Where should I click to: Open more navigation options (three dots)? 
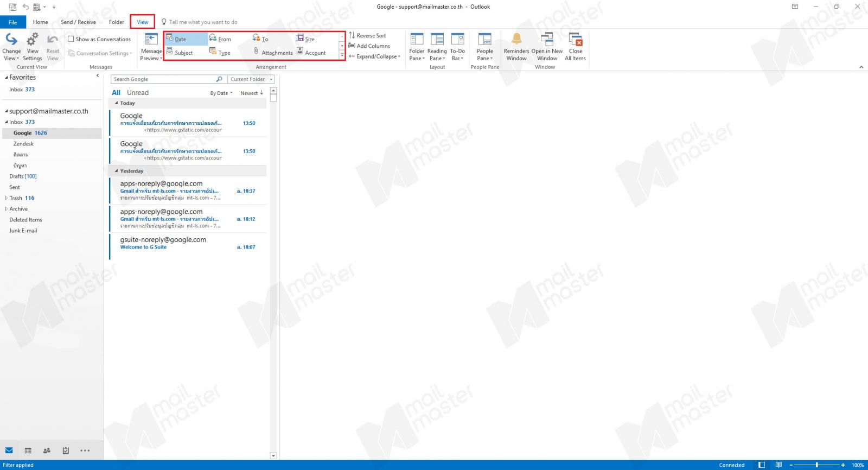(x=85, y=450)
